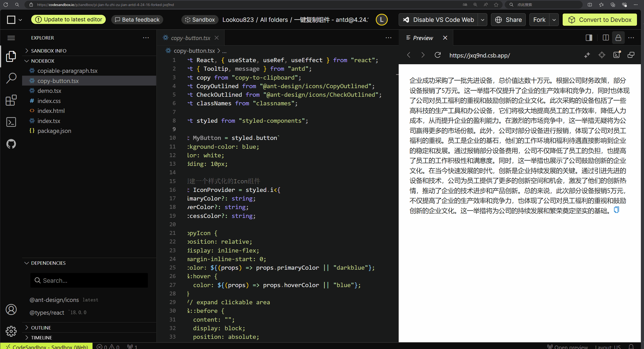The width and height of the screenshot is (644, 349).
Task: Open the Fork dropdown arrow
Action: [x=554, y=20]
